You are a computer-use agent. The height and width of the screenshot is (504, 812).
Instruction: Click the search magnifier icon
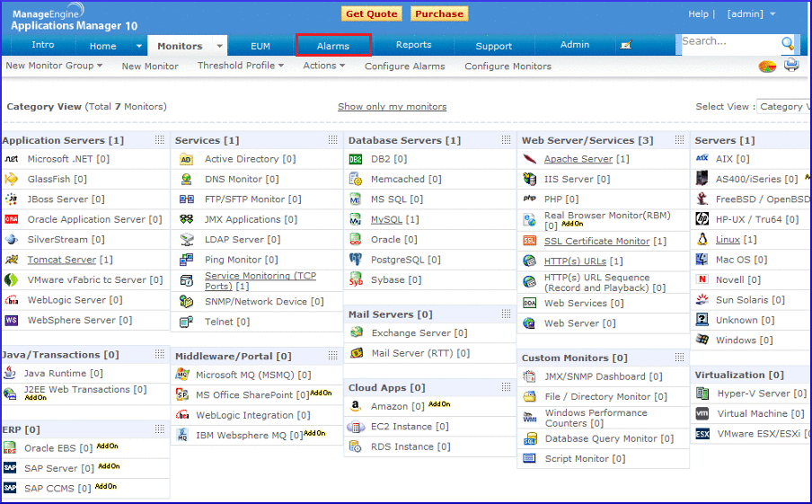pyautogui.click(x=788, y=43)
